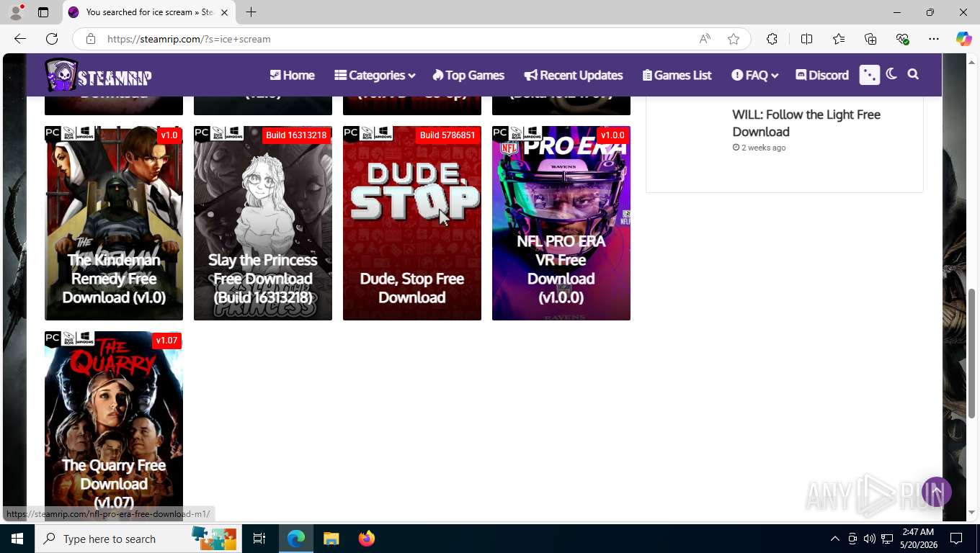Show hidden system tray icons
Viewport: 980px width, 553px height.
click(x=834, y=539)
